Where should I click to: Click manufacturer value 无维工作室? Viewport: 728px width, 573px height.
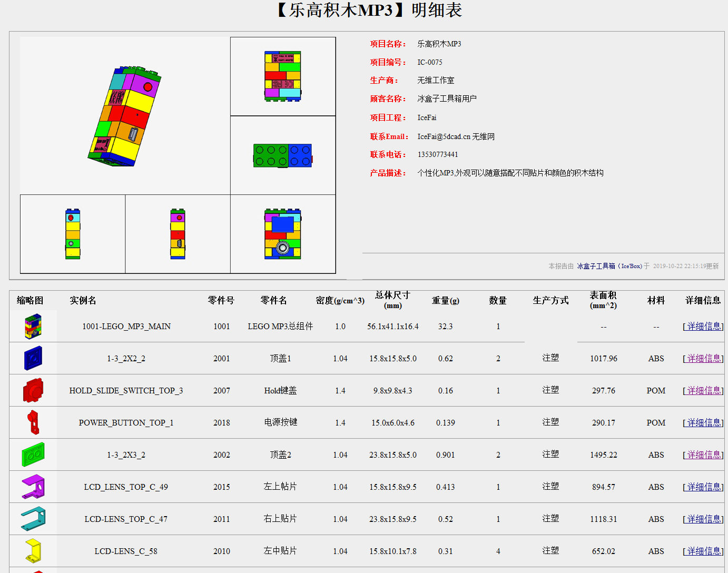coord(436,80)
